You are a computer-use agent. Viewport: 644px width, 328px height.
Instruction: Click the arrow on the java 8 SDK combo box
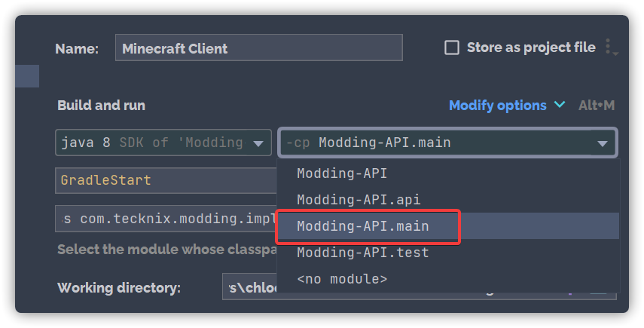(258, 143)
